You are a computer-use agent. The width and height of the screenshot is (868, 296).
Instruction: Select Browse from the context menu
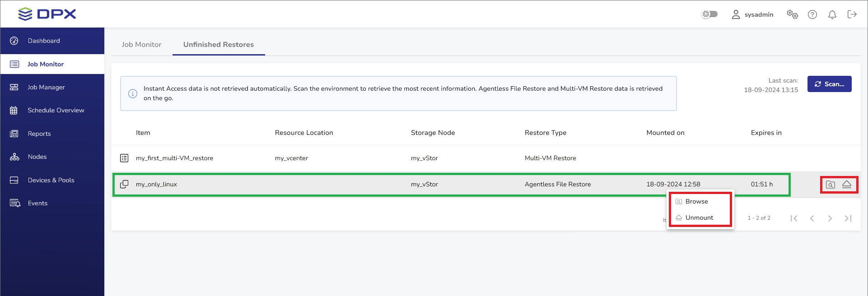pyautogui.click(x=696, y=202)
